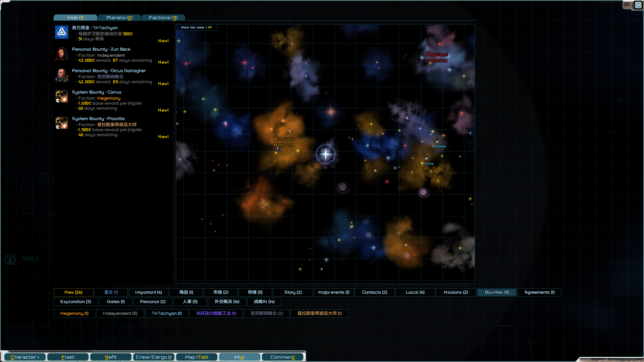Open the Factions [3] tab
The height and width of the screenshot is (362, 644).
163,17
